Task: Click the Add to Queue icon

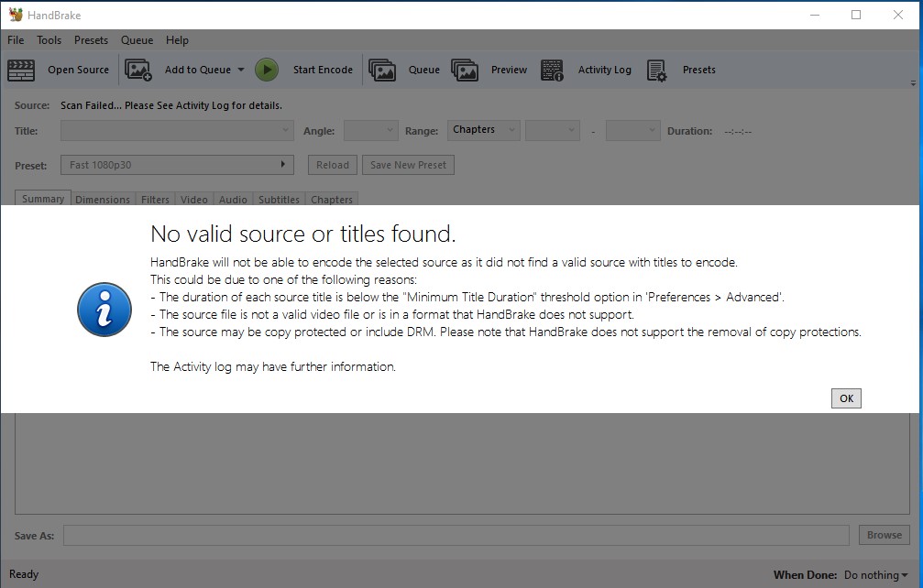Action: 138,71
